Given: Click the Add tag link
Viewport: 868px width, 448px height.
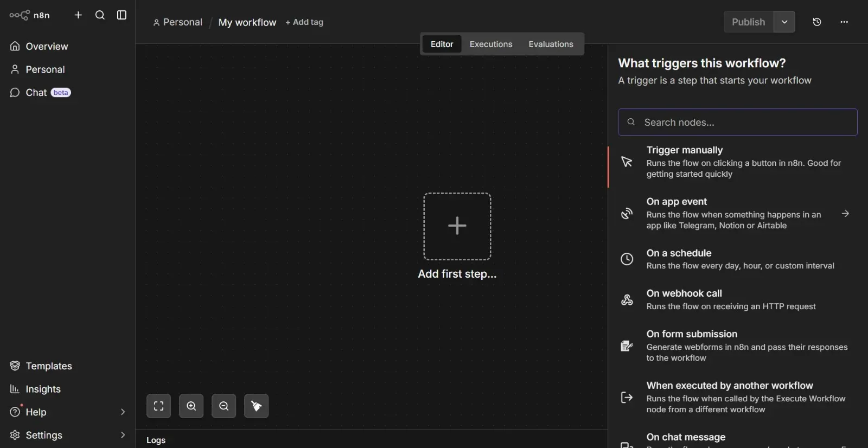Looking at the screenshot, I should click(304, 22).
